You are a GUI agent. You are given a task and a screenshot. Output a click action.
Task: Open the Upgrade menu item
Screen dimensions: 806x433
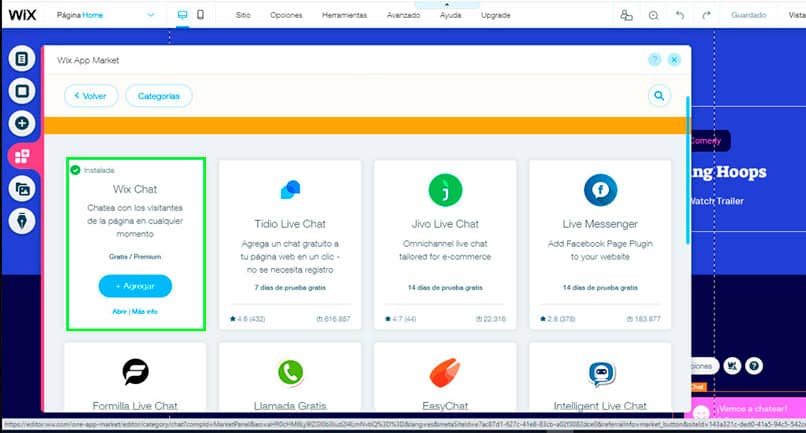click(496, 15)
